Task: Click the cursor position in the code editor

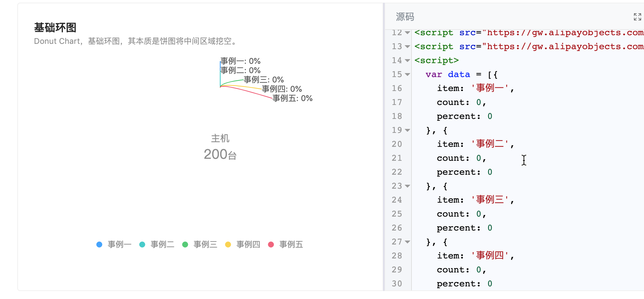Action: tap(524, 160)
